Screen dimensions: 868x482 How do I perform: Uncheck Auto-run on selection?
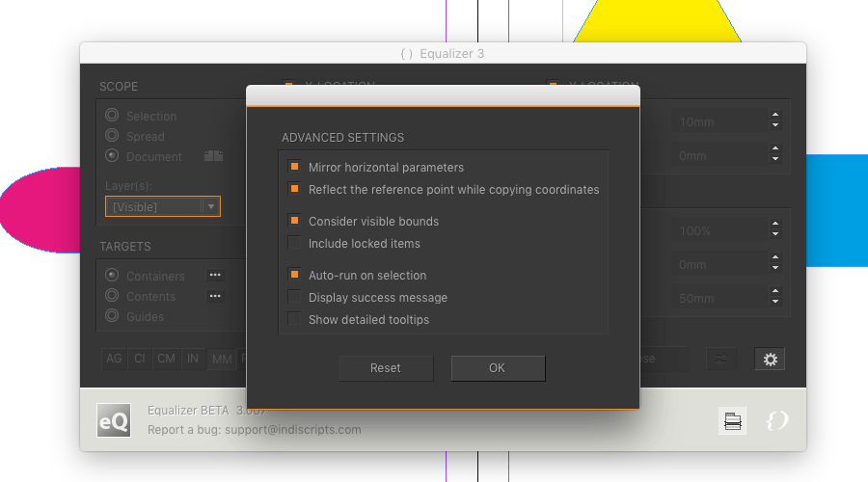[294, 276]
